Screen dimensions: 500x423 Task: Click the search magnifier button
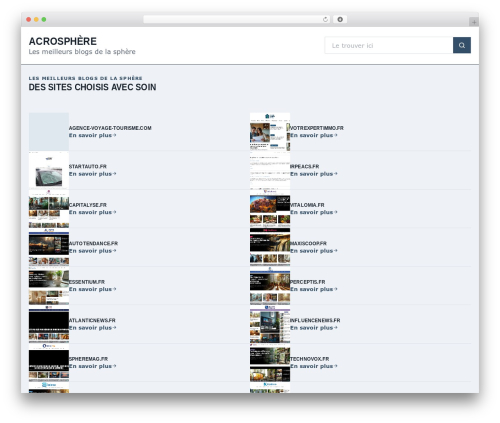(x=462, y=45)
